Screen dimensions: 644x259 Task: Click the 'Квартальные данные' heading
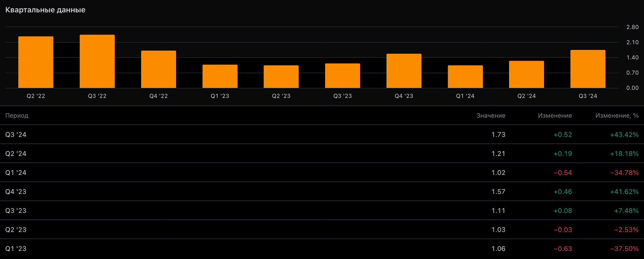click(45, 10)
